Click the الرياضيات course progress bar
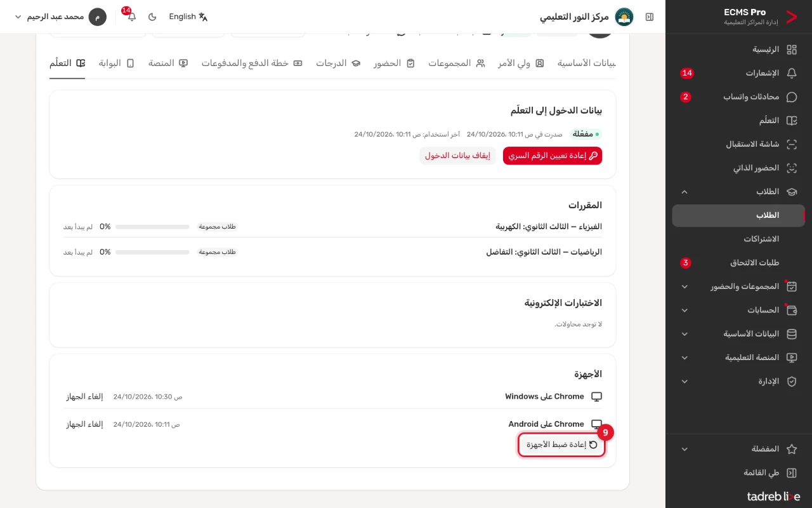 tap(152, 252)
